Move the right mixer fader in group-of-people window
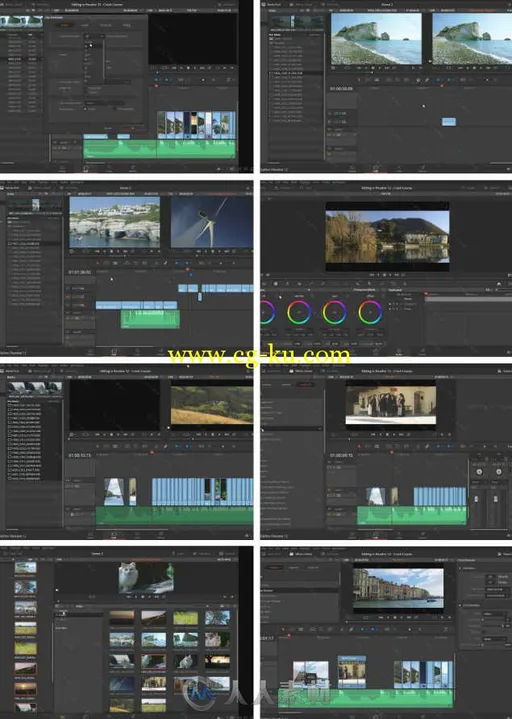The image size is (512, 719). coord(495,499)
